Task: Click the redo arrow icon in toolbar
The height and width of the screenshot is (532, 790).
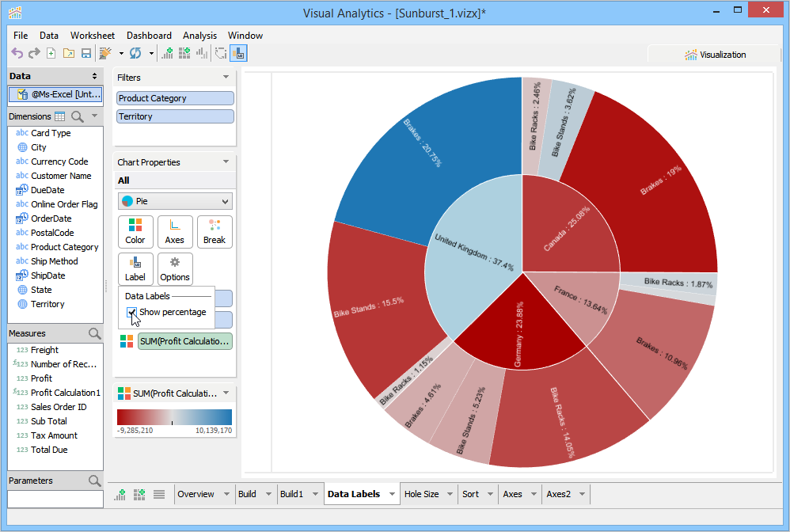Action: (34, 53)
